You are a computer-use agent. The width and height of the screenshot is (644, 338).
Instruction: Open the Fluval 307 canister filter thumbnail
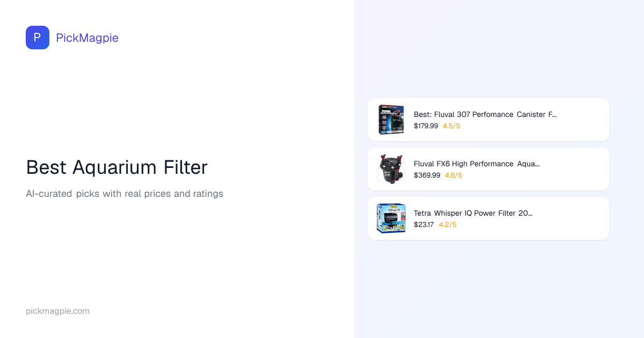[391, 120]
